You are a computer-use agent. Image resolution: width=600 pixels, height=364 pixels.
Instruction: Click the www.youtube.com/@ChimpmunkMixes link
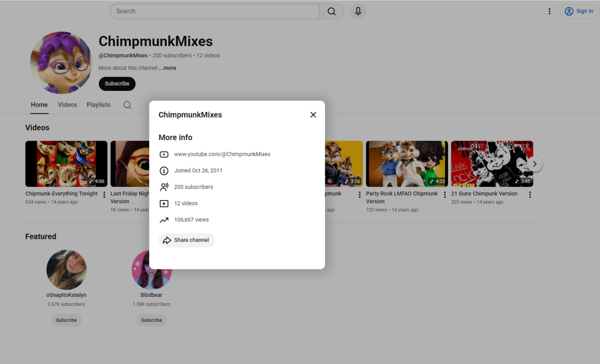(x=222, y=154)
